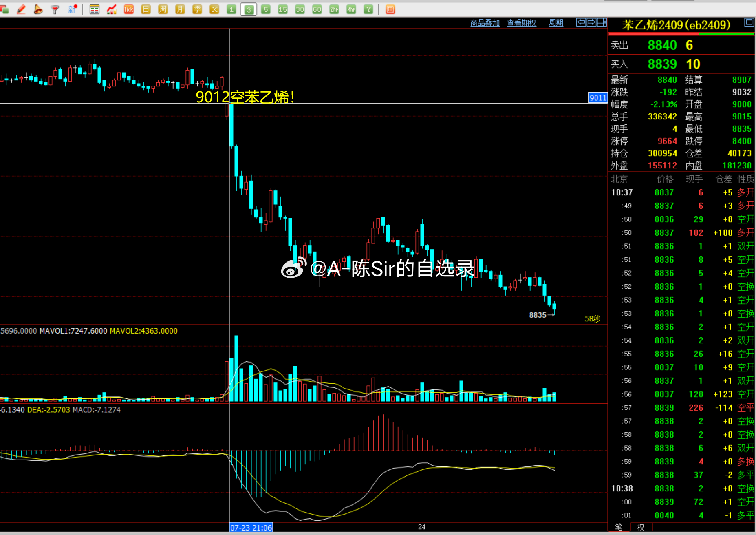
Task: Click the 涨停 value 9664
Action: click(667, 141)
